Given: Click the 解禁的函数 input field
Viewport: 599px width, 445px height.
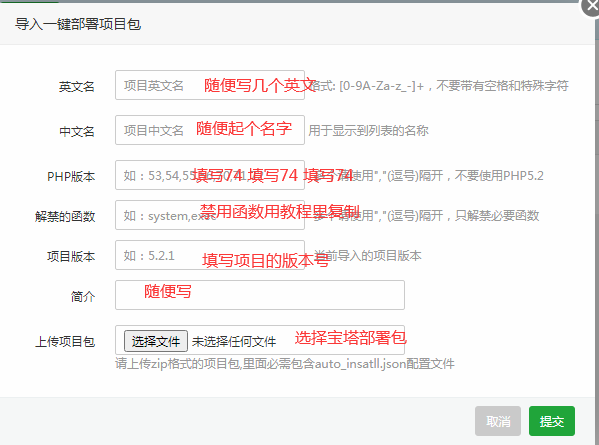Looking at the screenshot, I should [210, 215].
